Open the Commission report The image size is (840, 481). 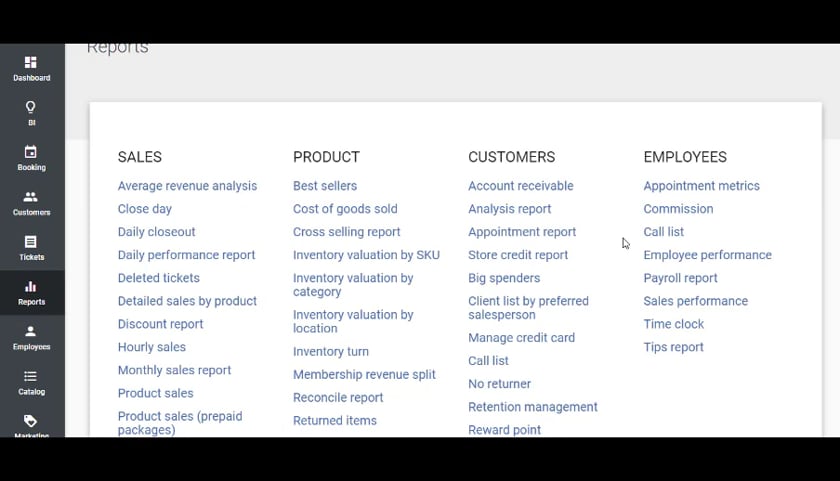678,209
